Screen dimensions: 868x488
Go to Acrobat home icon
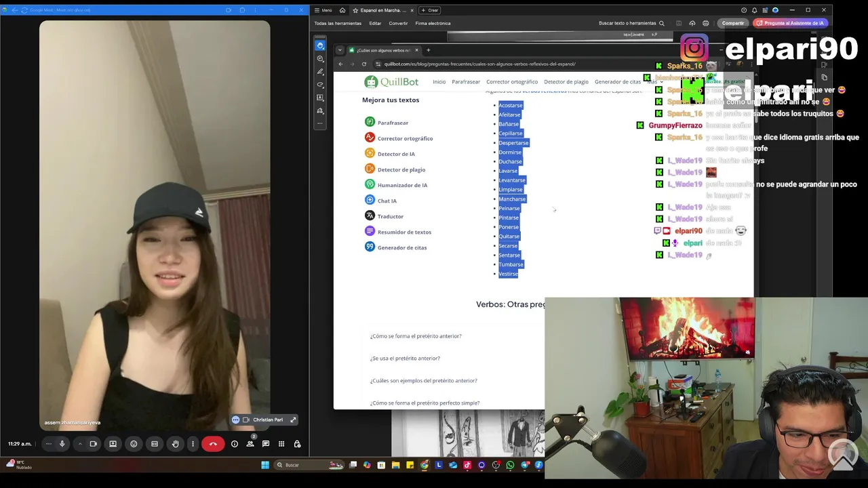click(342, 10)
